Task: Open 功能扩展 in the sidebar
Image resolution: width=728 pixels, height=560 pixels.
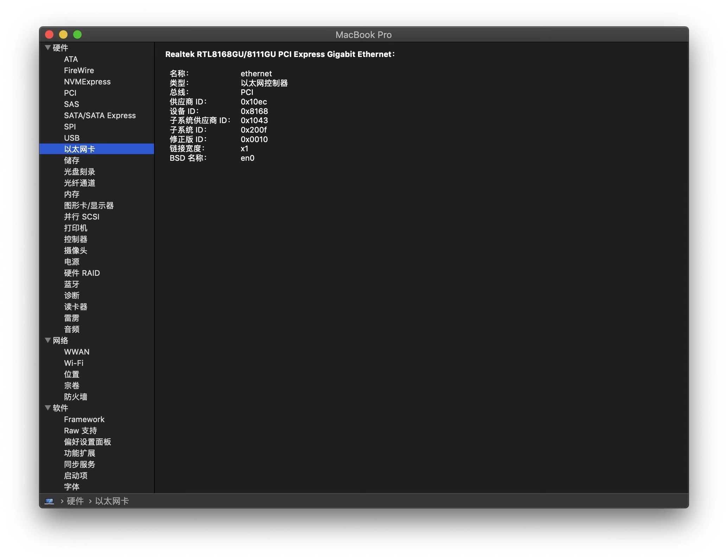Action: tap(79, 453)
